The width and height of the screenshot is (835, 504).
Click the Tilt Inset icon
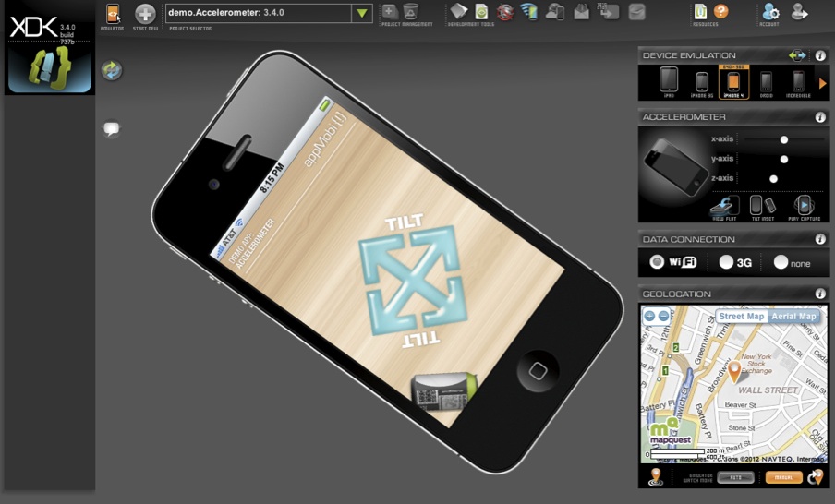point(763,208)
